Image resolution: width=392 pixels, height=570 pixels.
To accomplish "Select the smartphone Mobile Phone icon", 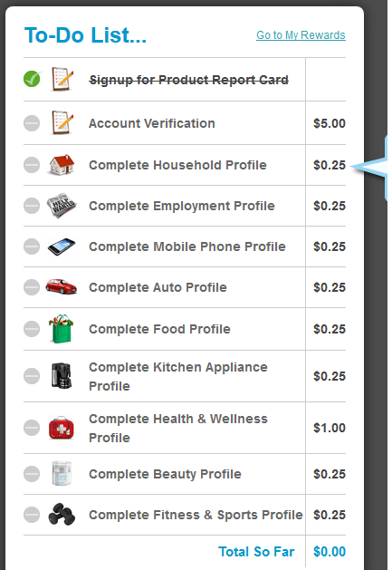I will click(62, 246).
